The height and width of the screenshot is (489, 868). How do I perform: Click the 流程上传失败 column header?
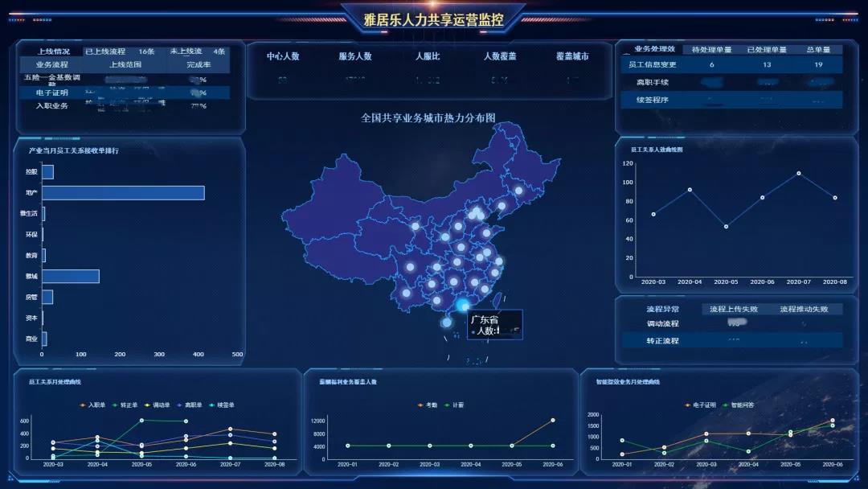coord(733,309)
